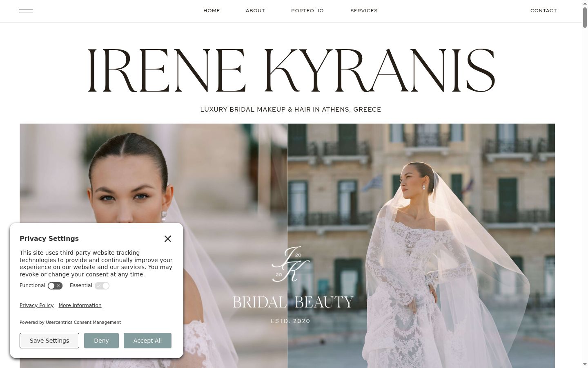
Task: Click the Save Settings button
Action: 49,341
